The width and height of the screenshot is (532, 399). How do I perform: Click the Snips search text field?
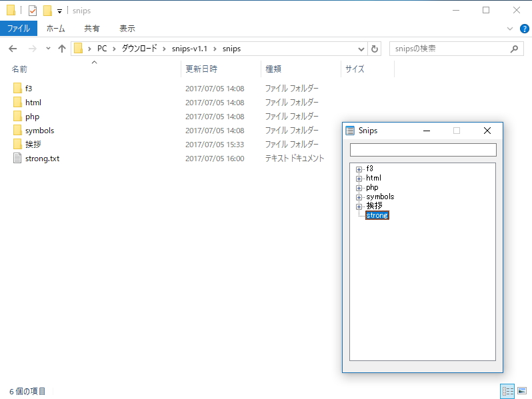coord(423,150)
